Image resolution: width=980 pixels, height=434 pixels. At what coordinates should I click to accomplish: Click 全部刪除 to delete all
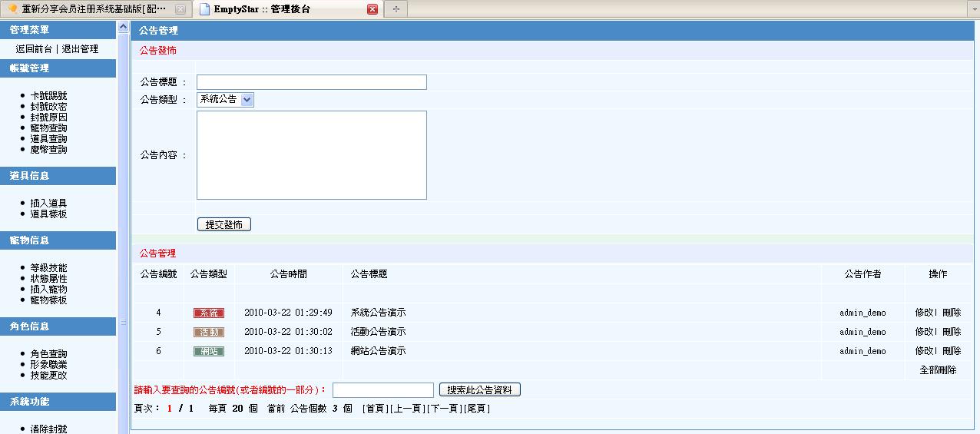pos(938,370)
